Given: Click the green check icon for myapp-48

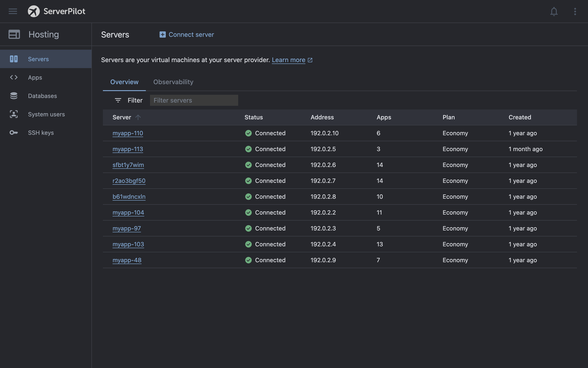Looking at the screenshot, I should (249, 260).
